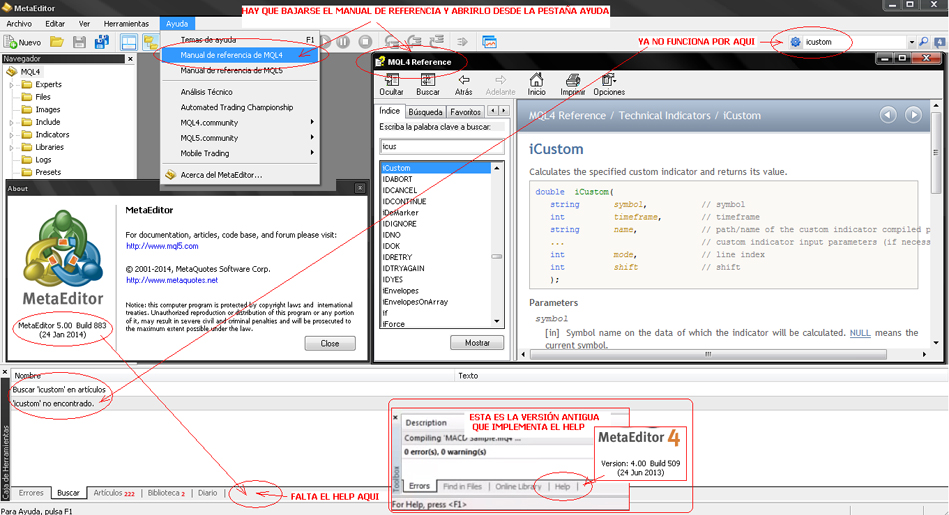Click the save all toolbar icon
The height and width of the screenshot is (515, 949).
(x=102, y=42)
